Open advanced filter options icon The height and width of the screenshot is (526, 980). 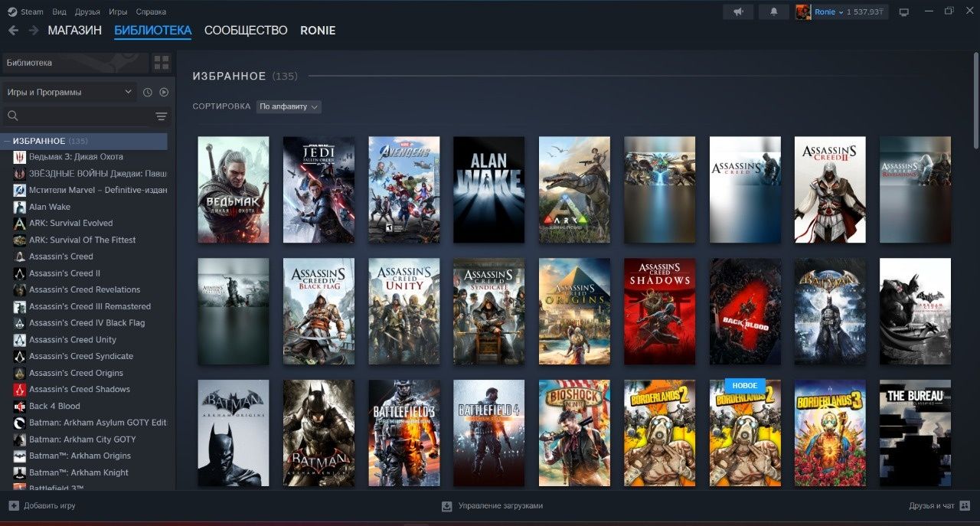click(x=162, y=116)
